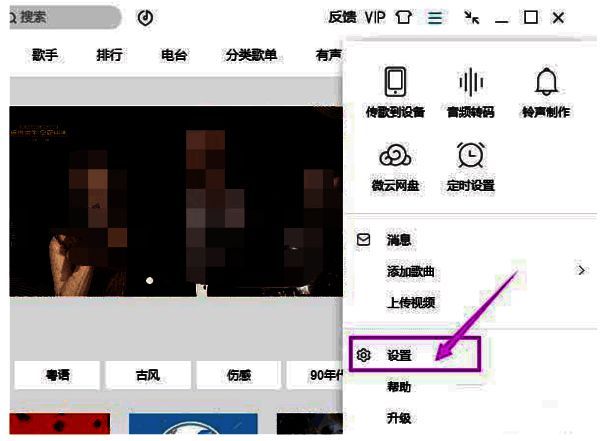The width and height of the screenshot is (600, 441).
Task: Select the 帮助 menu entry
Action: [x=399, y=387]
